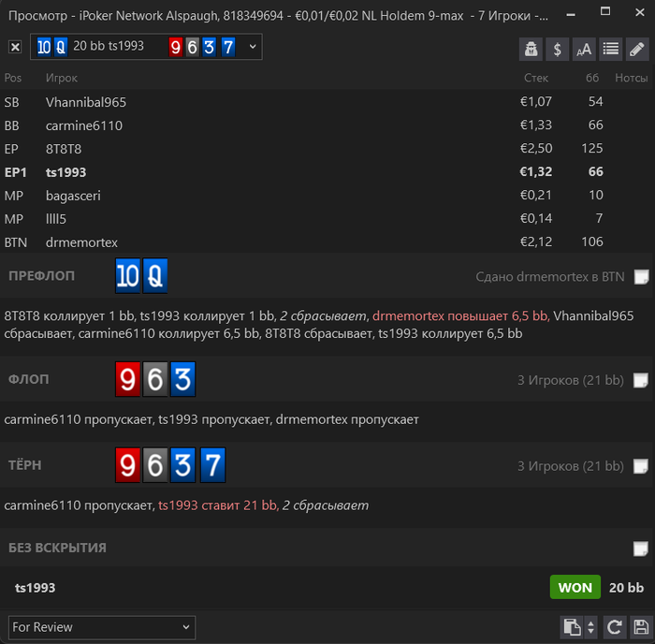Screen dimensions: 655x644
Task: Open the list view icon
Action: coord(611,49)
